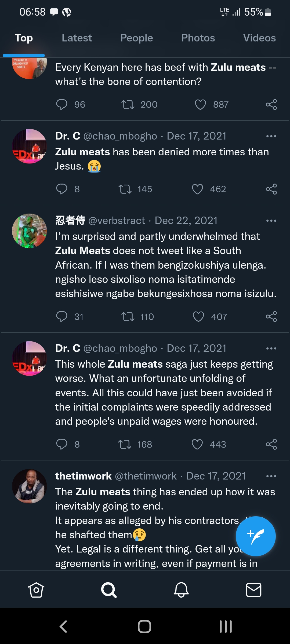The height and width of the screenshot is (644, 290).
Task: Reply to tweet with 96 comments
Action: [62, 104]
